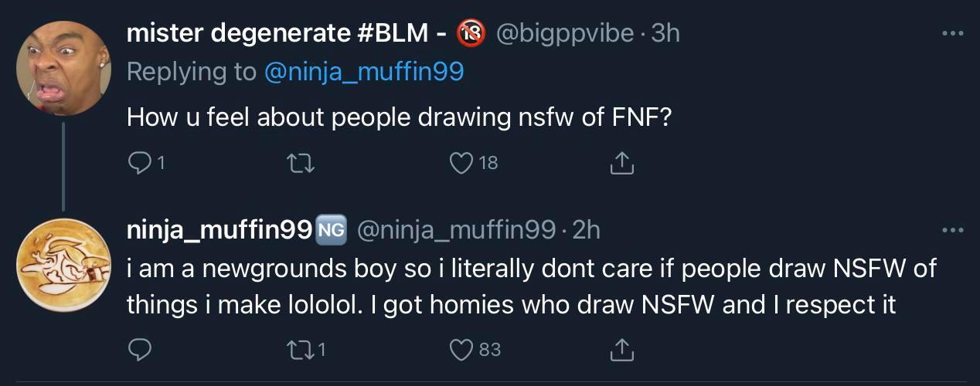Click the 3h timestamp on first tweet
980x386 pixels.
pos(665,34)
